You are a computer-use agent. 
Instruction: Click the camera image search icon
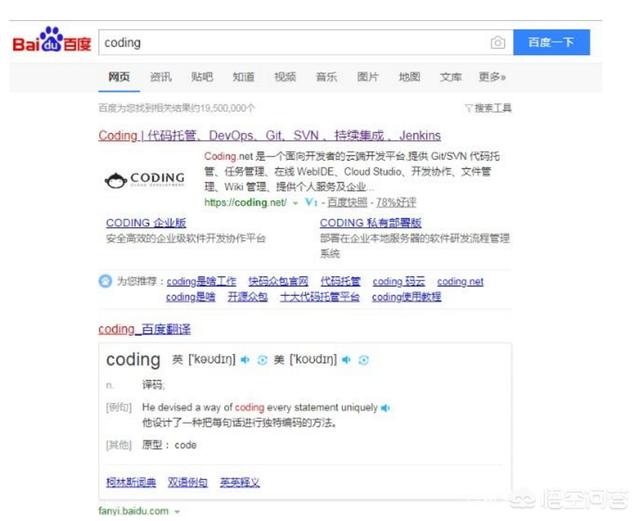[497, 43]
